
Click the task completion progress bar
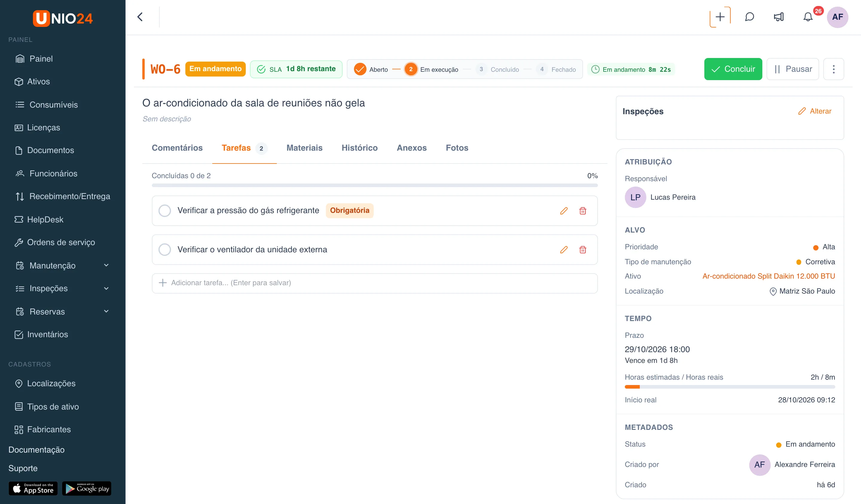pyautogui.click(x=375, y=185)
